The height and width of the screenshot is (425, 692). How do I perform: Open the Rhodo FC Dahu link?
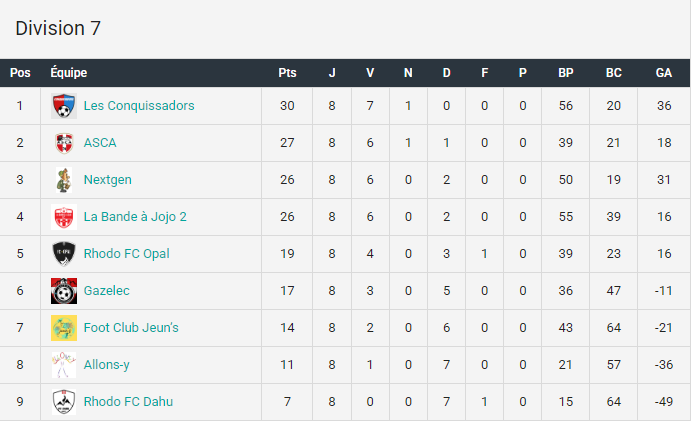(128, 402)
